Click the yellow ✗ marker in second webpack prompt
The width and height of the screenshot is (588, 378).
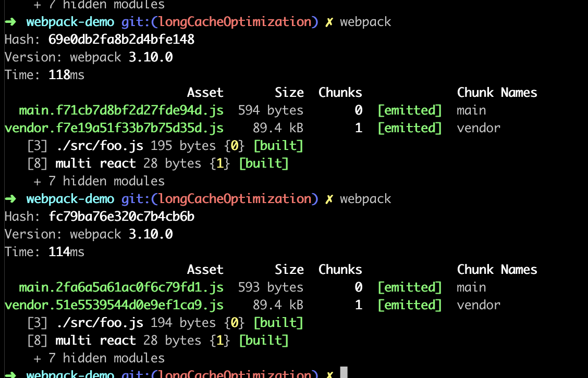(x=329, y=199)
